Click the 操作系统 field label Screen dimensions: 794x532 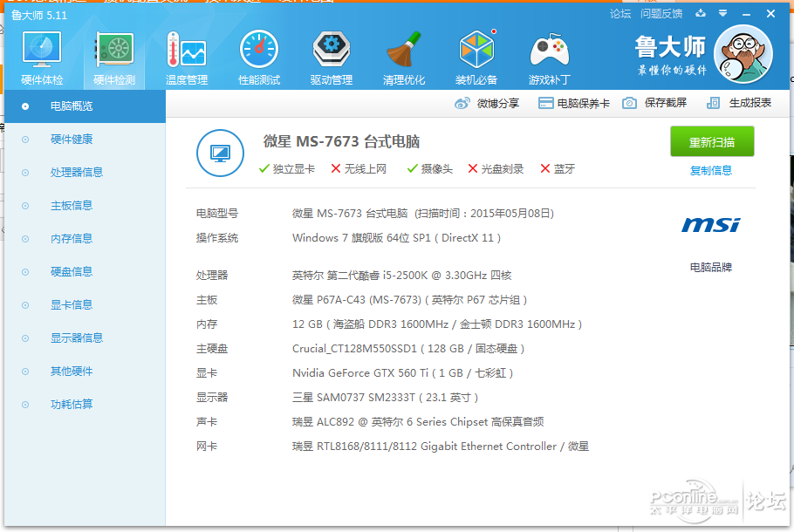(x=217, y=238)
